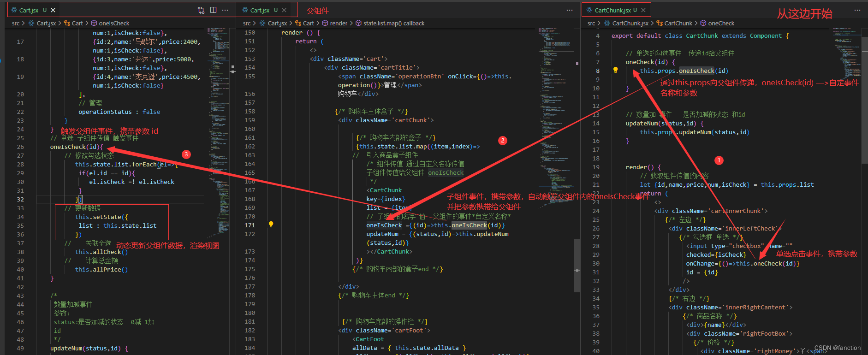Open oneCheck breadcrumb in right editor
This screenshot has height=355, width=868.
[717, 23]
